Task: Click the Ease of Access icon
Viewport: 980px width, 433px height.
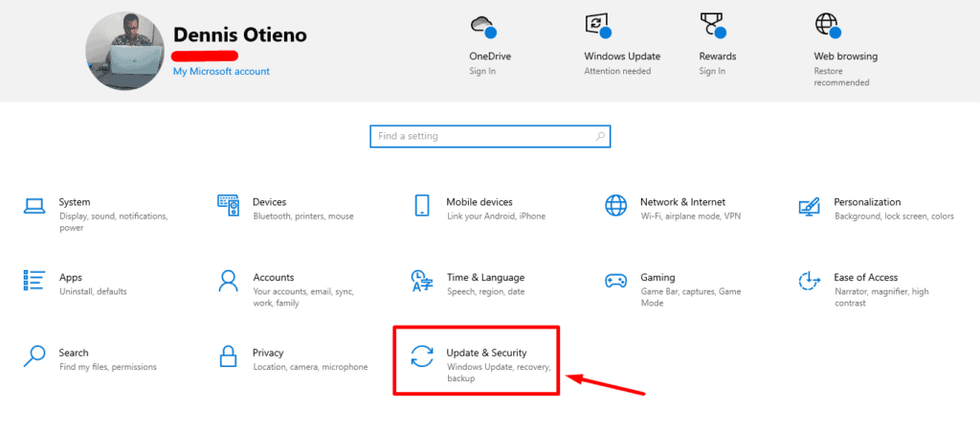Action: click(809, 281)
